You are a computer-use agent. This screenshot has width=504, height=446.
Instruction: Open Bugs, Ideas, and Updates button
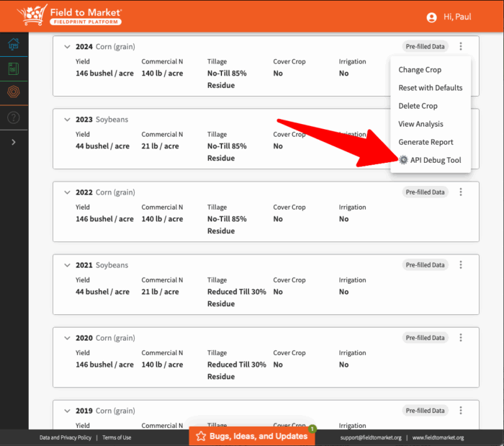pyautogui.click(x=252, y=436)
